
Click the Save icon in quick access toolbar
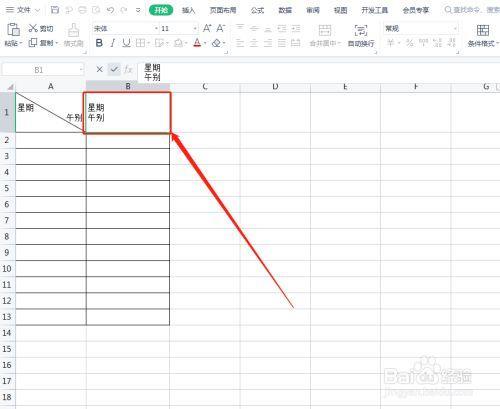coord(55,10)
